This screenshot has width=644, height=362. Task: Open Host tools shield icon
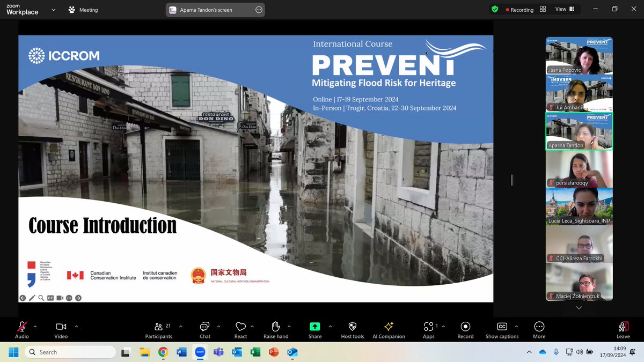point(353,327)
